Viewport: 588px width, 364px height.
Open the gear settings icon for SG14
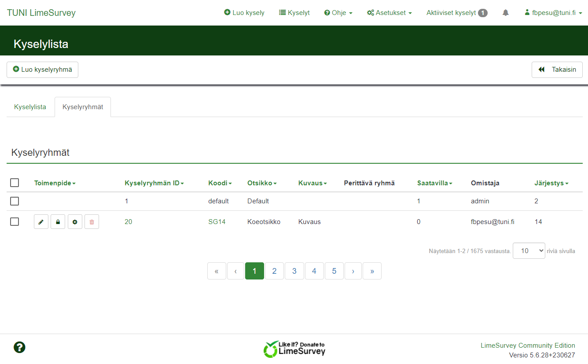(75, 222)
